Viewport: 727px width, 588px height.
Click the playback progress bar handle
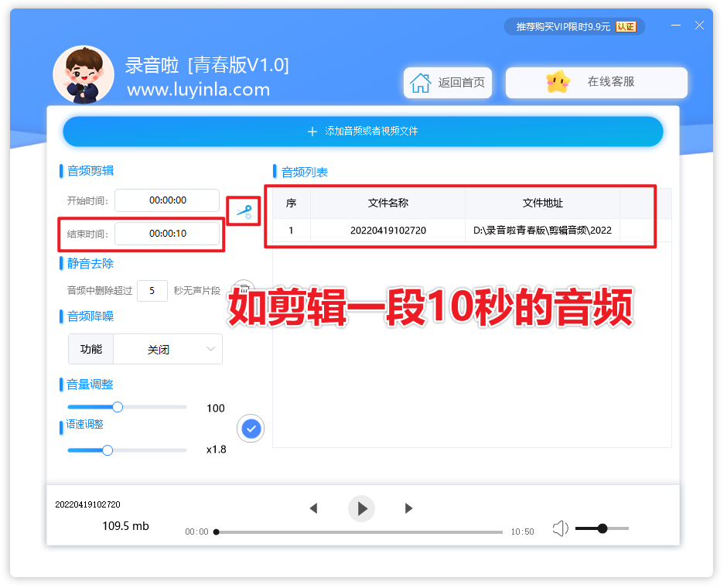coord(216,532)
